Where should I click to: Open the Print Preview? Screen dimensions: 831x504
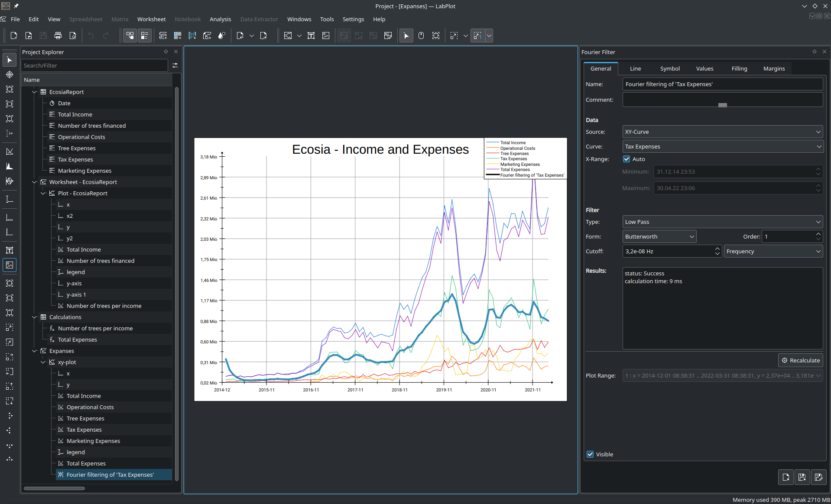click(x=72, y=36)
